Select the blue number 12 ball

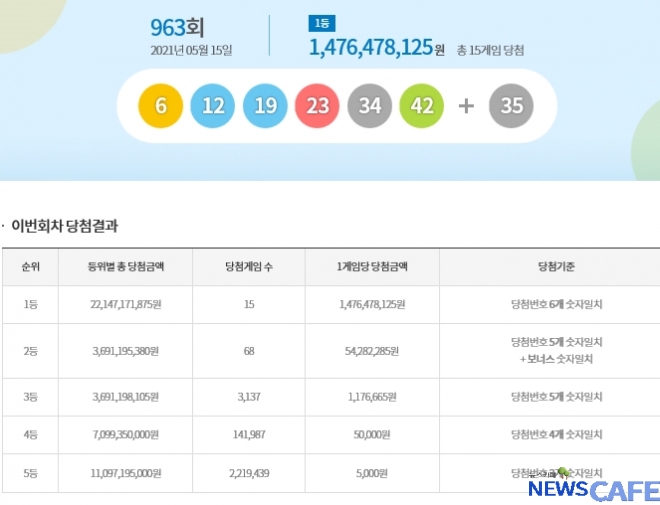click(212, 106)
